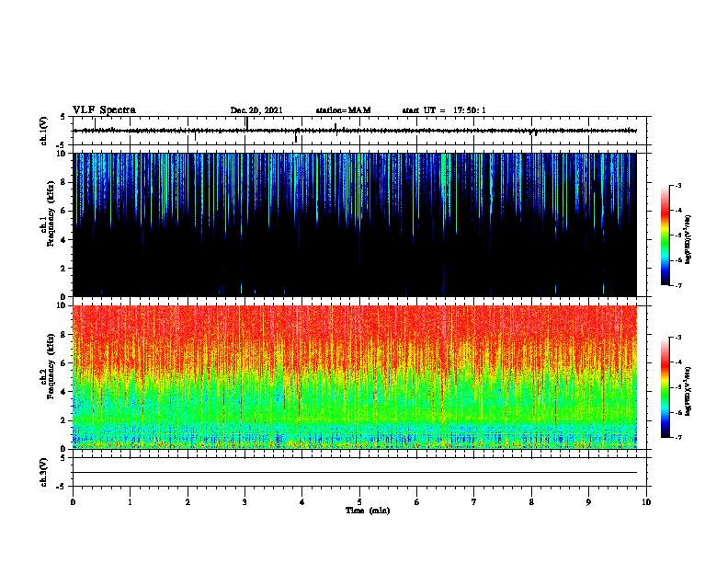Click the "ch.1(V)" waveform axis label

43,131
